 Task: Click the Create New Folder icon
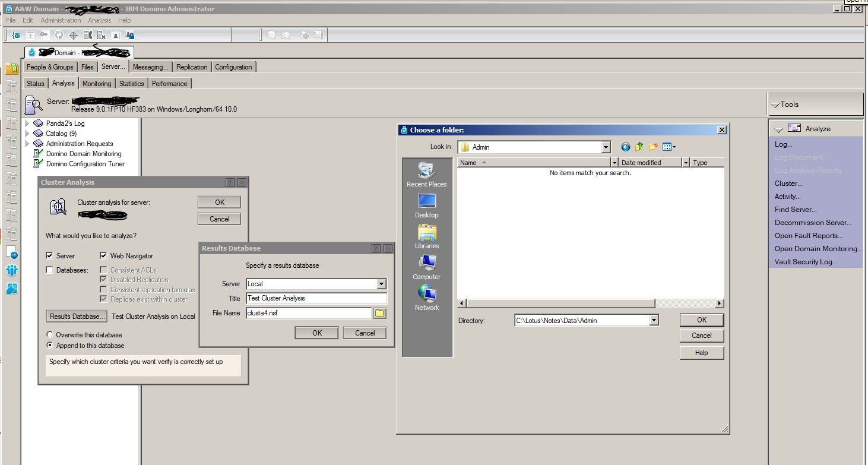653,147
